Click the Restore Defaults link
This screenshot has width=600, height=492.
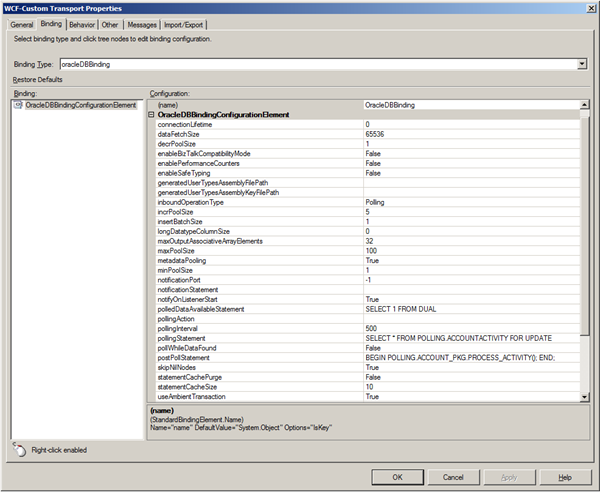(38, 80)
